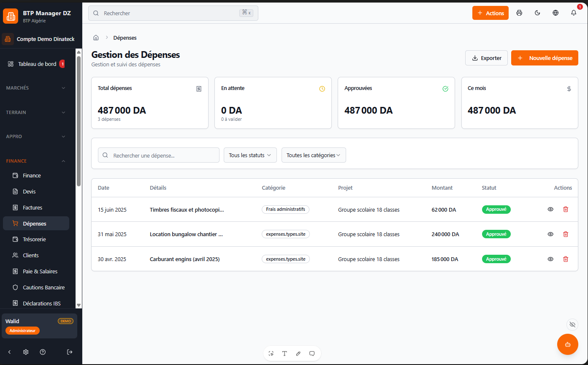The width and height of the screenshot is (588, 365).
Task: Click the 240 000 DA amount cell
Action: [x=445, y=234]
